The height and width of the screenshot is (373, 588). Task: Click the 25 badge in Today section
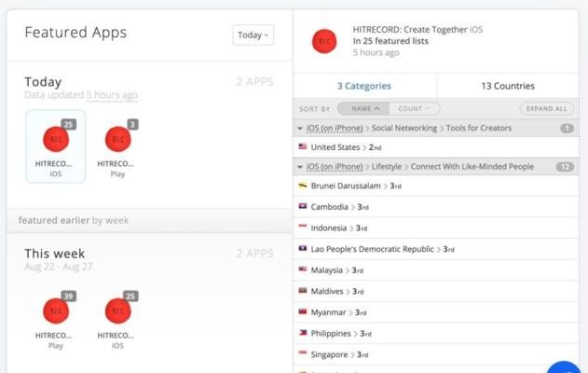point(69,124)
